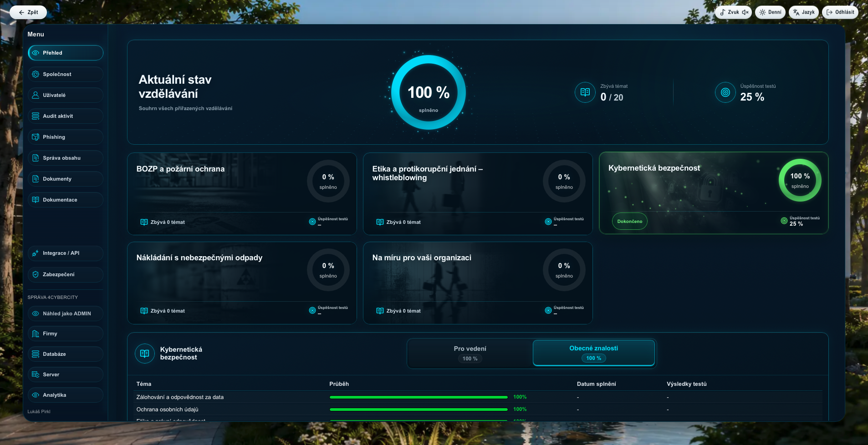The height and width of the screenshot is (445, 868).
Task: Click the progress bar for Zálohování a odpovědnost za data
Action: coord(419,397)
